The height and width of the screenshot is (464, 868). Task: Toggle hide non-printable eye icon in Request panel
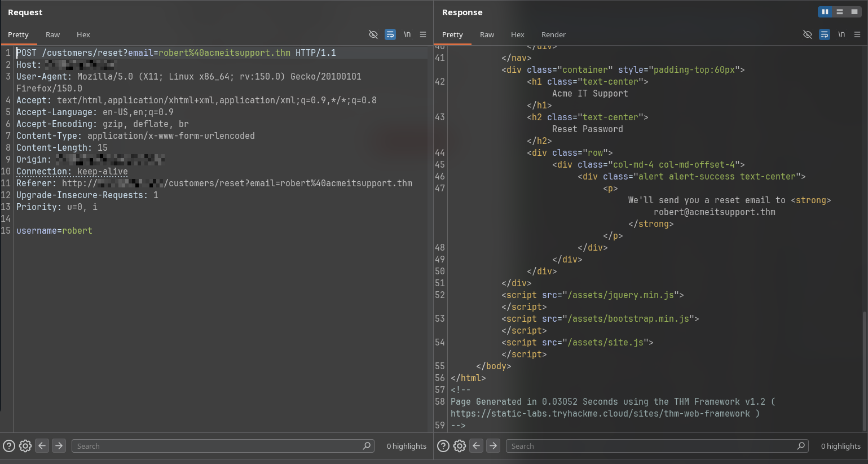pyautogui.click(x=373, y=34)
